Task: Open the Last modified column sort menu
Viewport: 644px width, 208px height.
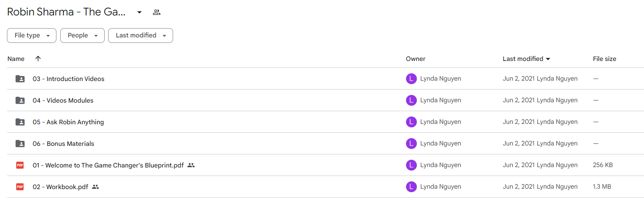Action: tap(526, 59)
